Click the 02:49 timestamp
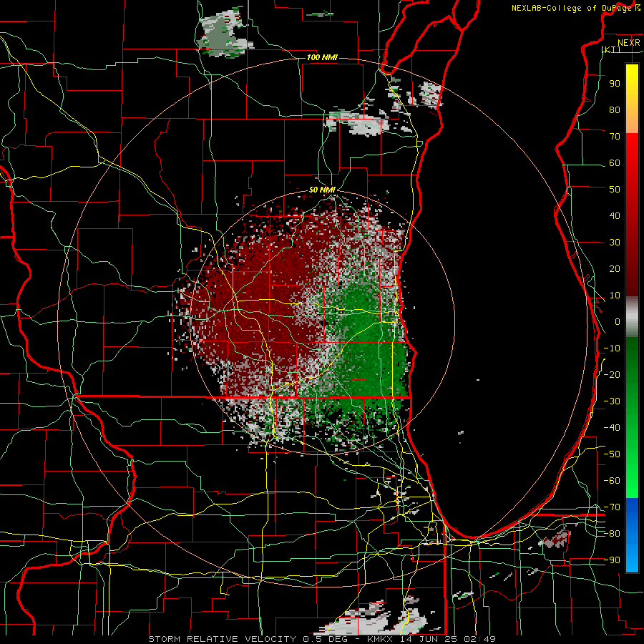644x644 pixels. tap(480, 639)
